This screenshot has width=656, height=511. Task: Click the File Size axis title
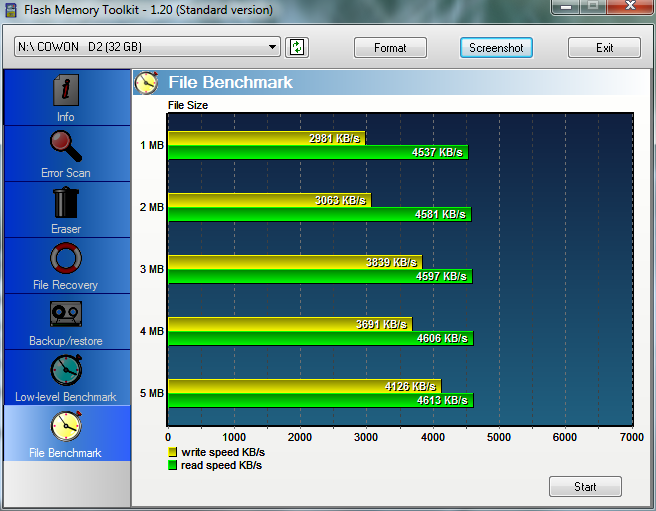click(x=188, y=105)
